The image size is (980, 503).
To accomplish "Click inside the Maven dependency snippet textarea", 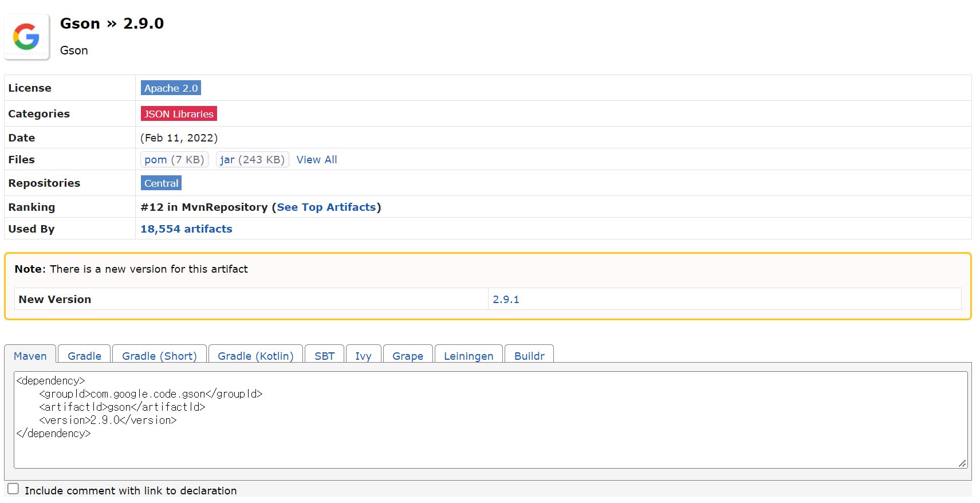I will 490,420.
